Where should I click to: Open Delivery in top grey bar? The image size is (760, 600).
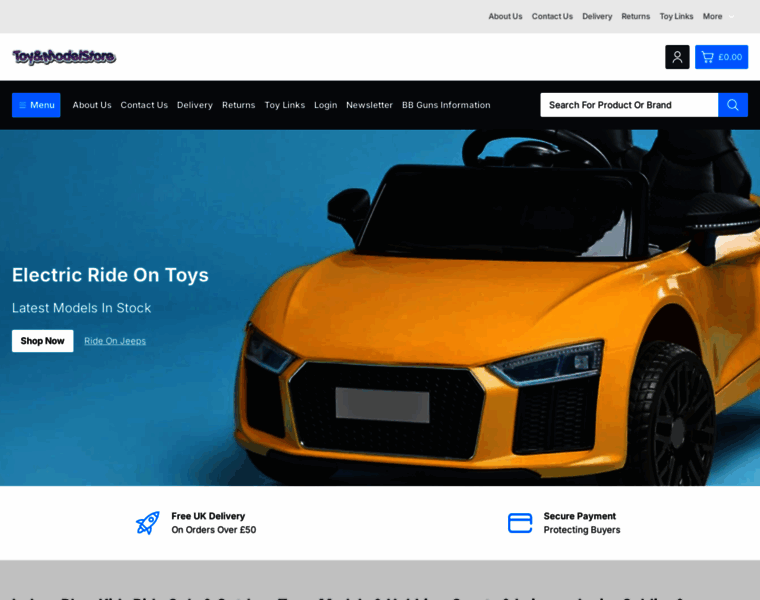point(597,16)
